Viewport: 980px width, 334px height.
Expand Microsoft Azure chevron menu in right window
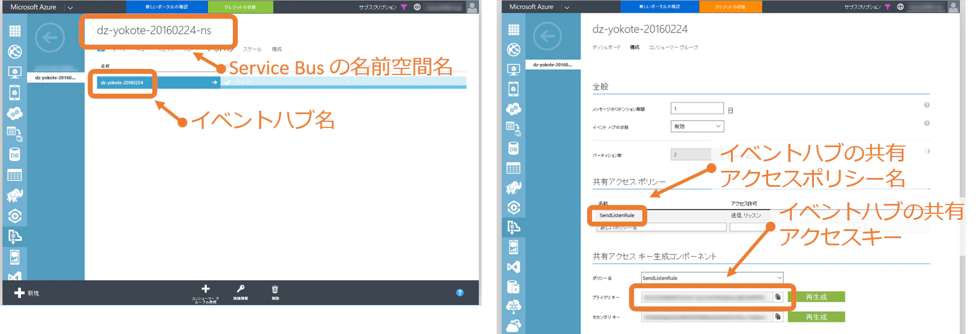(x=567, y=8)
